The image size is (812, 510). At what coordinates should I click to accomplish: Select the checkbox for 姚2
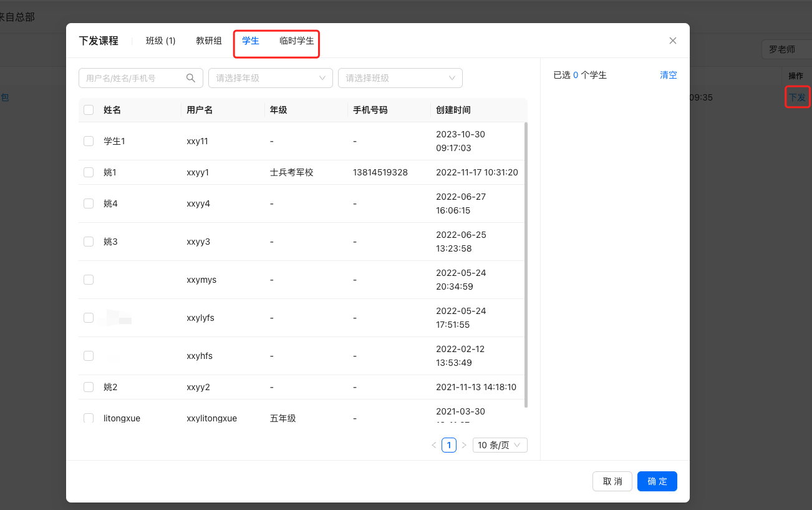[x=89, y=387]
